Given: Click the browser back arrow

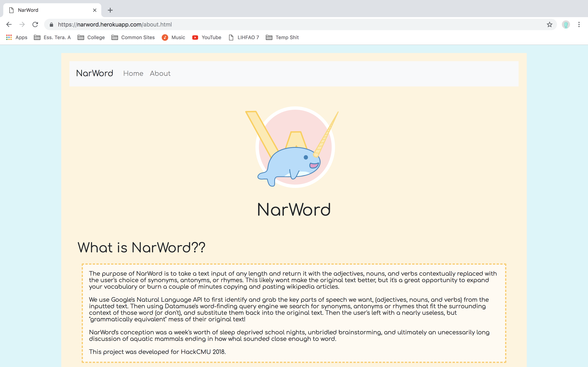Looking at the screenshot, I should click(x=9, y=24).
